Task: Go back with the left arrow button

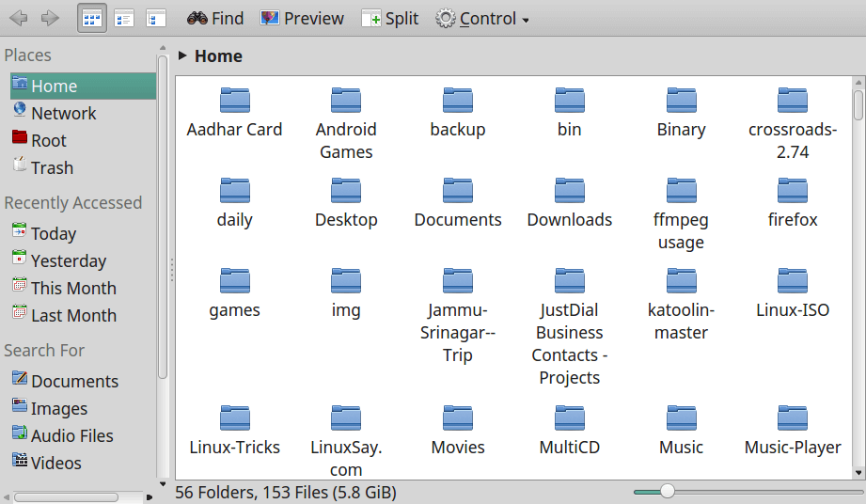Action: click(18, 18)
